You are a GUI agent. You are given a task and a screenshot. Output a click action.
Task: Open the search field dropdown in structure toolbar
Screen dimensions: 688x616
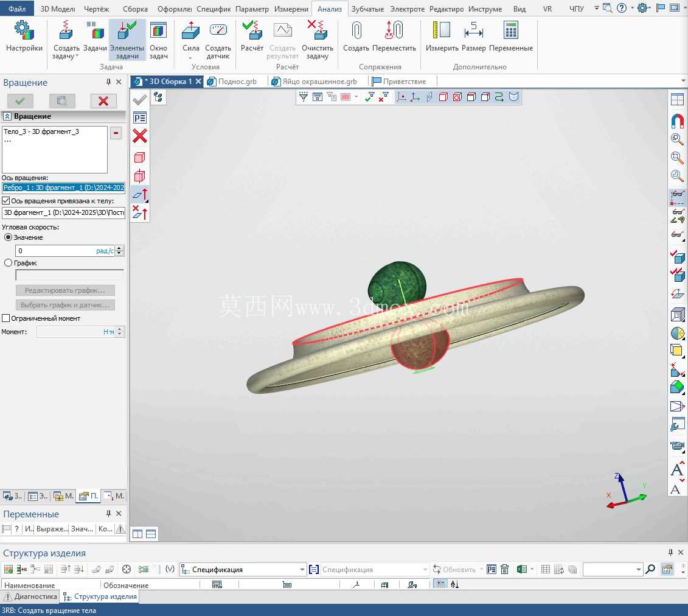pos(638,570)
